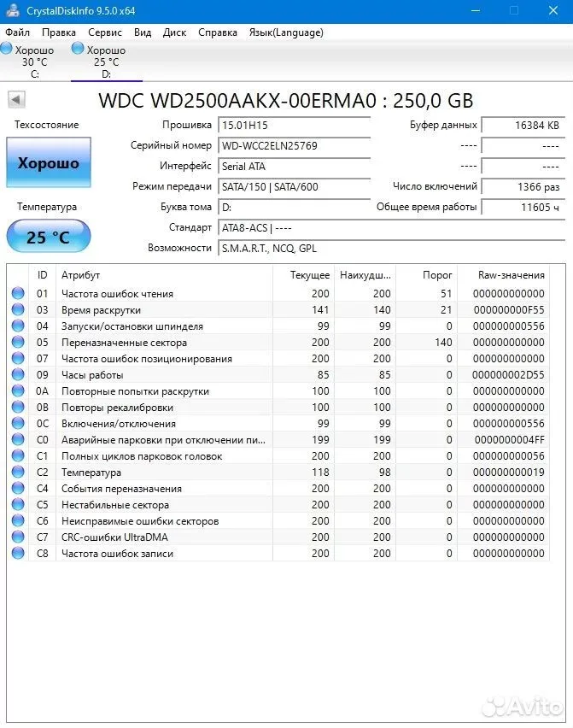
Task: Click the ID column header
Action: (x=42, y=275)
